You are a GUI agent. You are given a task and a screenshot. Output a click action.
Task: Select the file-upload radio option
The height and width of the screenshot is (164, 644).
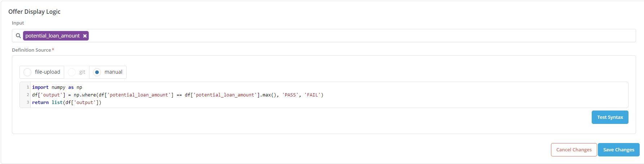coord(27,72)
